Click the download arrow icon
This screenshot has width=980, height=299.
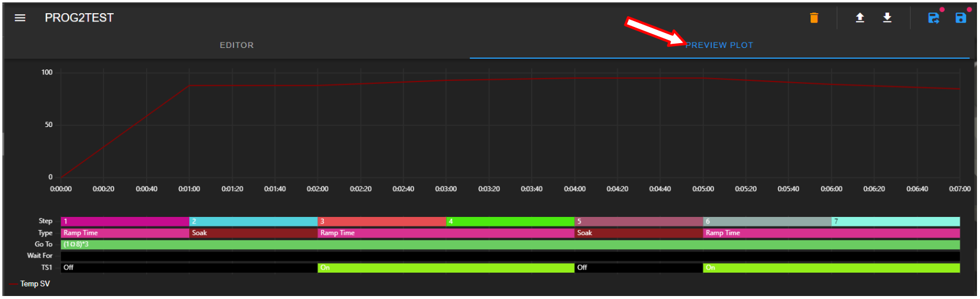(887, 18)
